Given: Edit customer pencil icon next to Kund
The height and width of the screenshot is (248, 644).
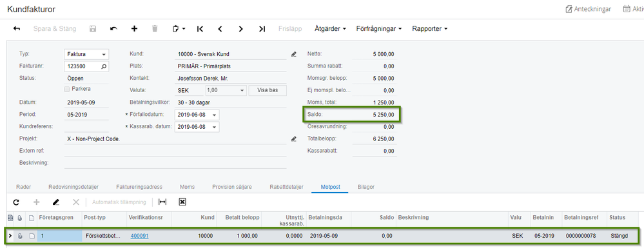Looking at the screenshot, I should click(x=294, y=54).
